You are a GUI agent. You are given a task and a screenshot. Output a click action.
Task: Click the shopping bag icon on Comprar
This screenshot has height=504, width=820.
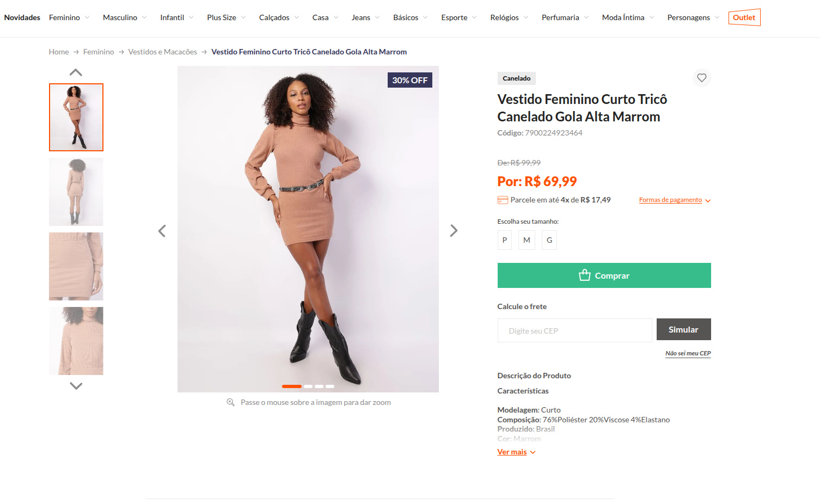(584, 275)
